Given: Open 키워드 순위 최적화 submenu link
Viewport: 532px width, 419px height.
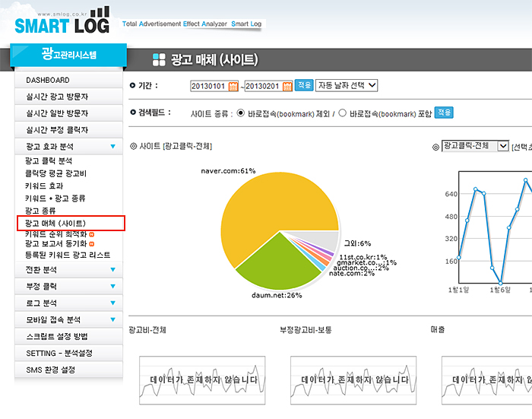Looking at the screenshot, I should tap(56, 234).
